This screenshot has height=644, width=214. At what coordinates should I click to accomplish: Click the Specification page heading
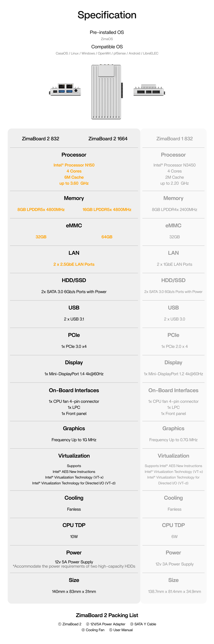click(107, 15)
